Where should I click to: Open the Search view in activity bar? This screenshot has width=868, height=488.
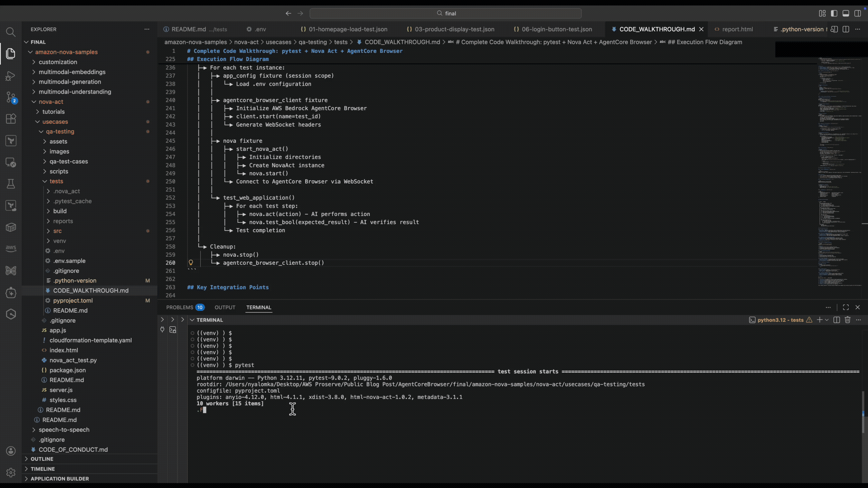pos(11,32)
